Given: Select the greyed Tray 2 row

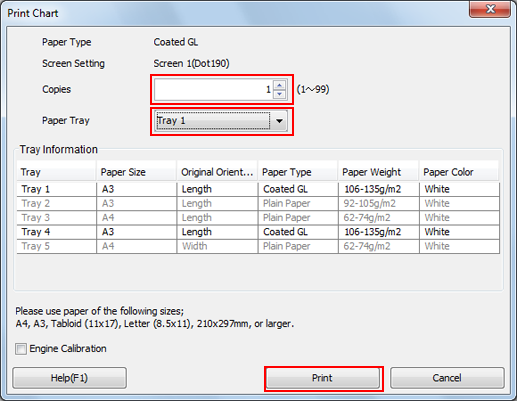Looking at the screenshot, I should [258, 203].
